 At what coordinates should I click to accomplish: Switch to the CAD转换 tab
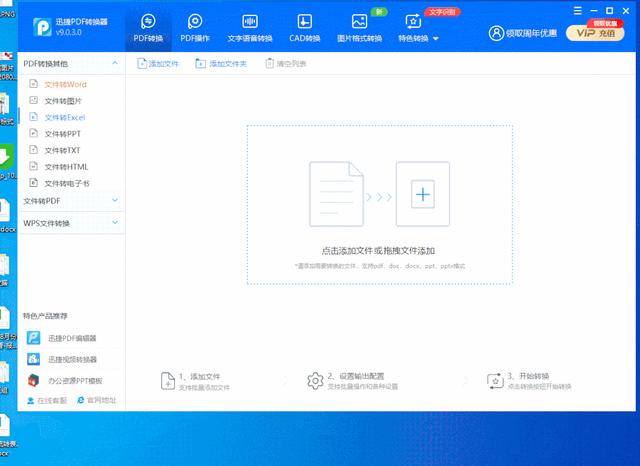pyautogui.click(x=304, y=28)
